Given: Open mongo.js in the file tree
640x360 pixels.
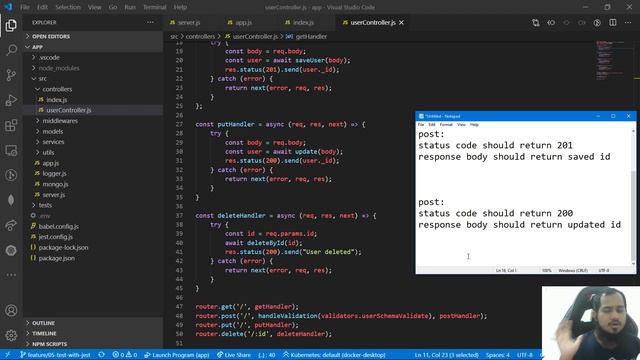Looking at the screenshot, I should [93, 184].
